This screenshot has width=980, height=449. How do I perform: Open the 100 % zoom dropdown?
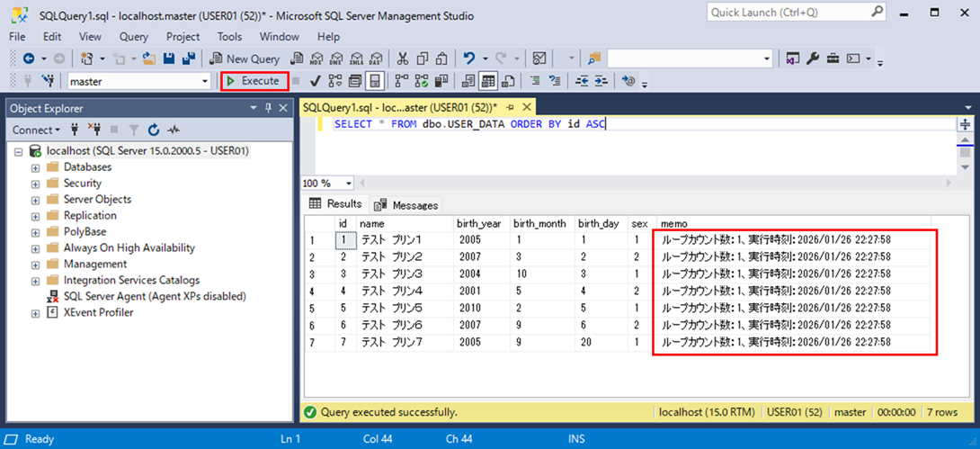click(349, 183)
